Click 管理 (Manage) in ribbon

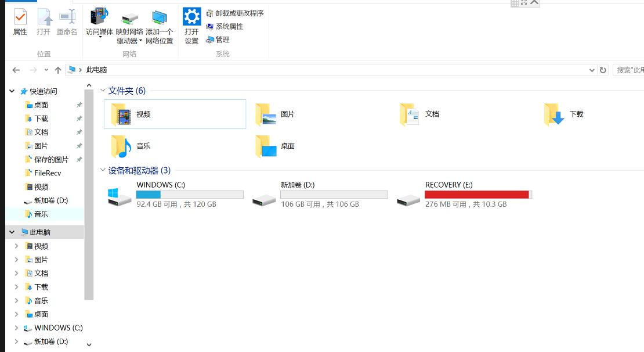(218, 39)
